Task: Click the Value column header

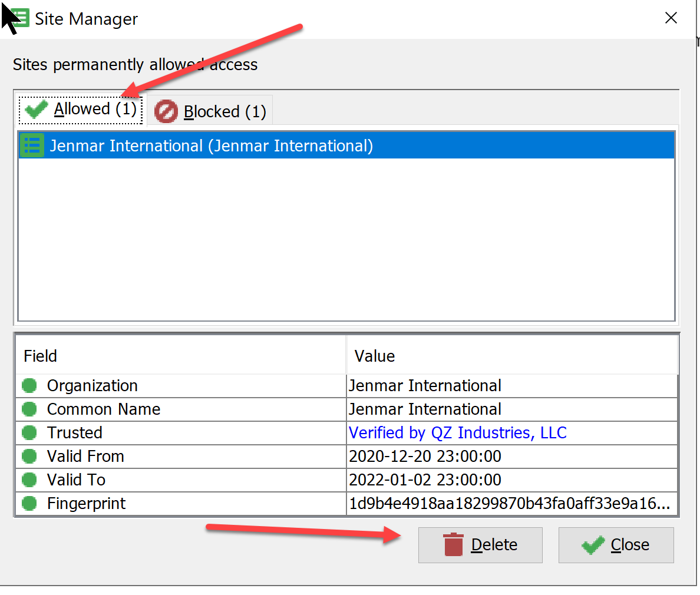Action: tap(374, 356)
